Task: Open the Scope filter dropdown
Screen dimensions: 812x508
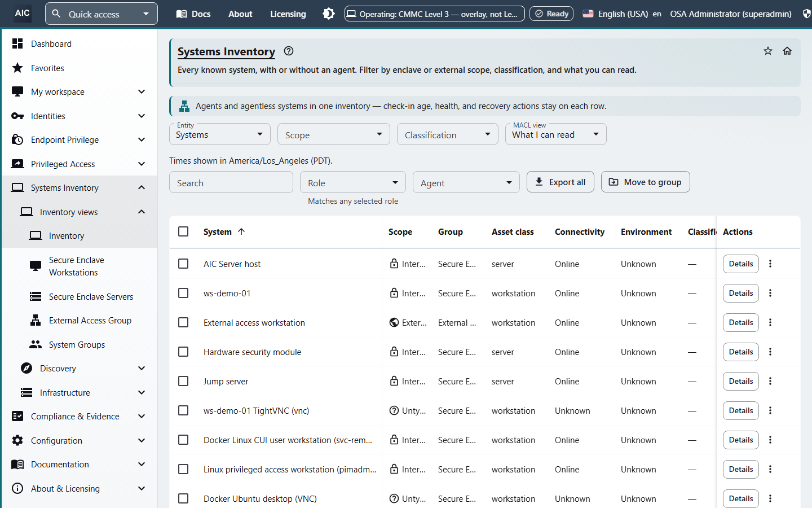Action: click(x=334, y=134)
